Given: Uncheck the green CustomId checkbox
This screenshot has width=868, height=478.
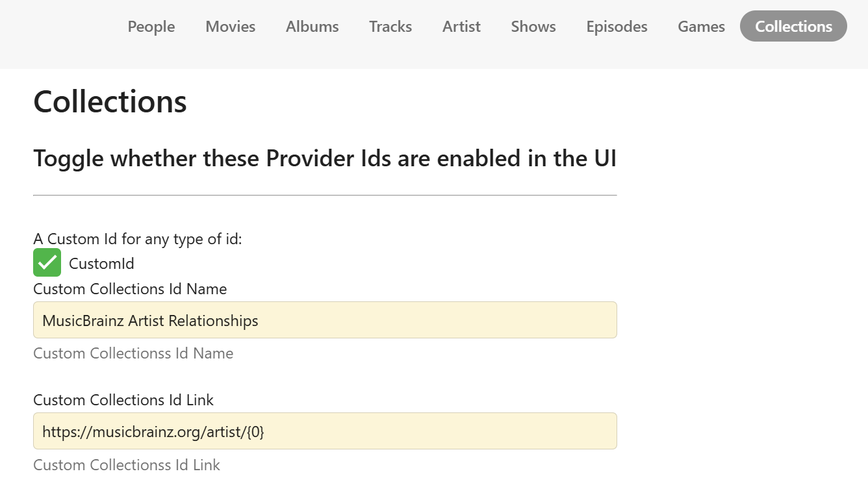Looking at the screenshot, I should pyautogui.click(x=47, y=262).
